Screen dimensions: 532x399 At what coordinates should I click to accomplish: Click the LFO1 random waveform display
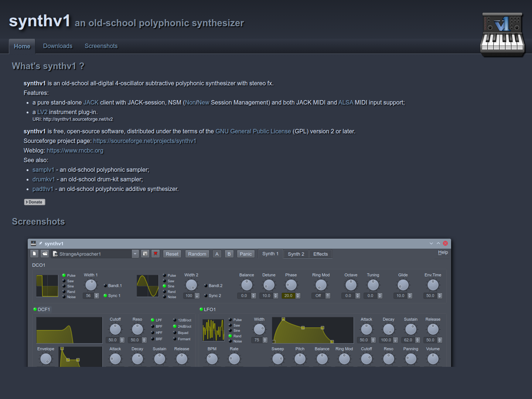[x=213, y=330]
